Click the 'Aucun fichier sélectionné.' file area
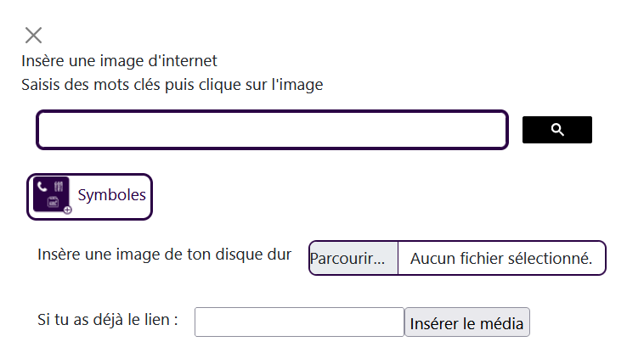The height and width of the screenshot is (364, 627). click(501, 258)
